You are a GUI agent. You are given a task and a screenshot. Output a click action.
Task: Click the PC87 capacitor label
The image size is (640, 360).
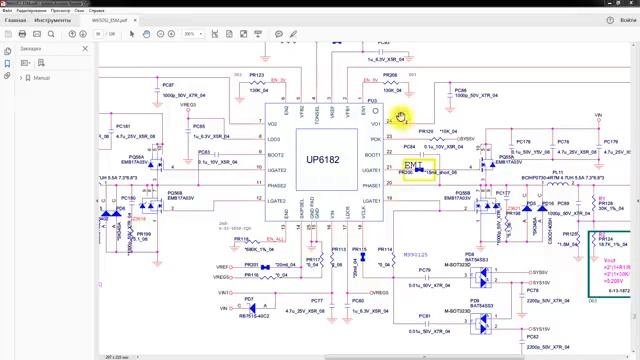[168, 85]
